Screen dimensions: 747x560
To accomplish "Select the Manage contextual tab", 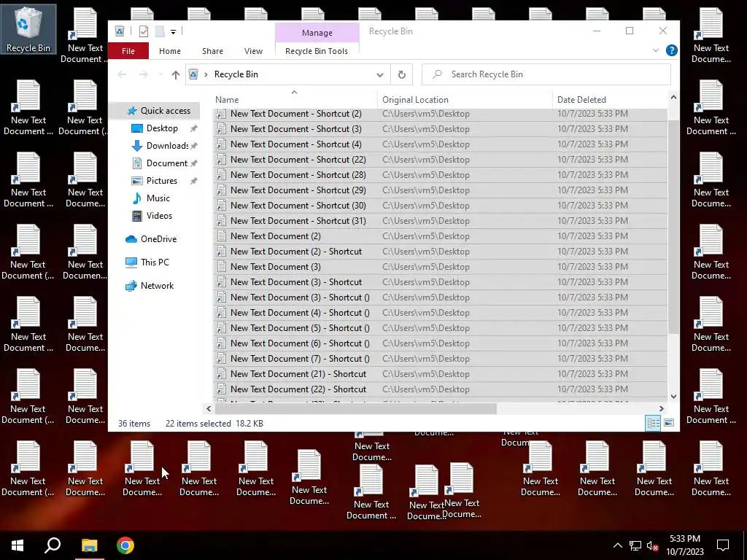I will (x=317, y=32).
